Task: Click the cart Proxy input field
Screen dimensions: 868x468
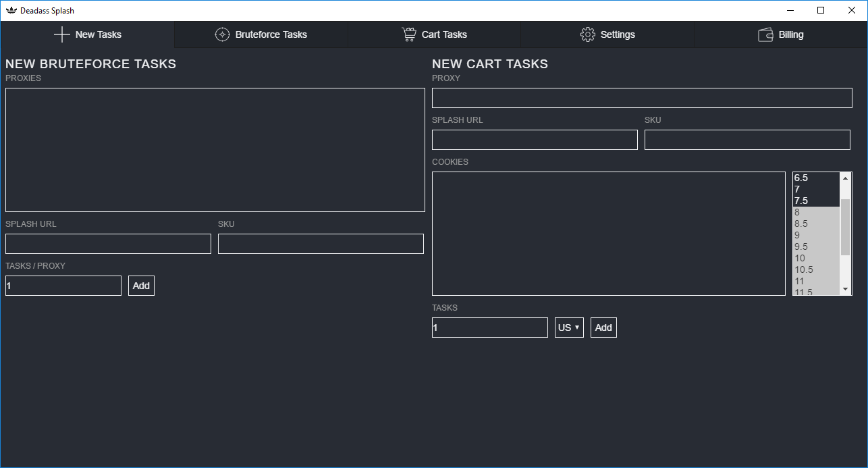Action: pyautogui.click(x=642, y=98)
